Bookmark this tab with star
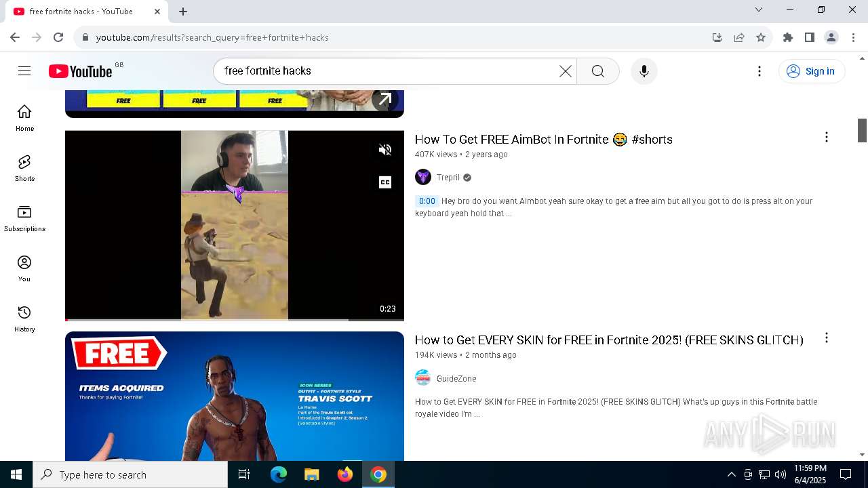 click(x=761, y=37)
